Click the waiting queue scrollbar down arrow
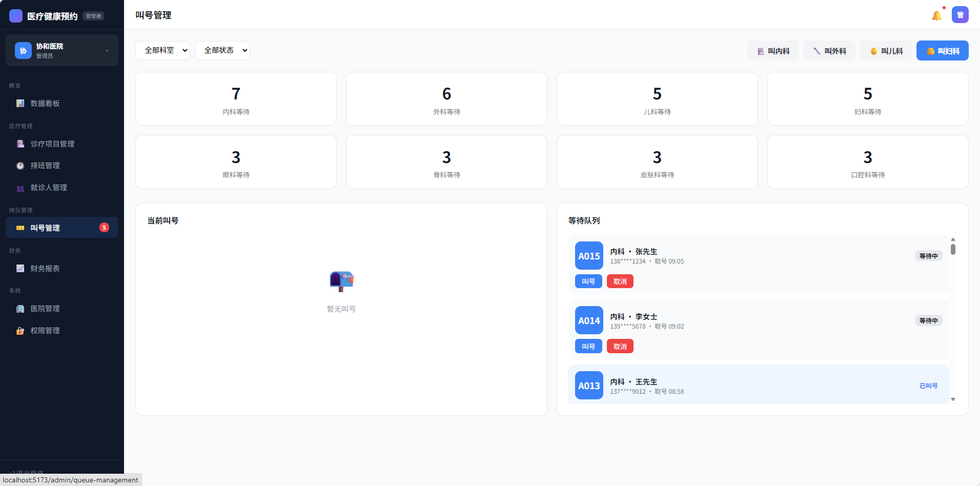This screenshot has width=980, height=486. pyautogui.click(x=953, y=399)
